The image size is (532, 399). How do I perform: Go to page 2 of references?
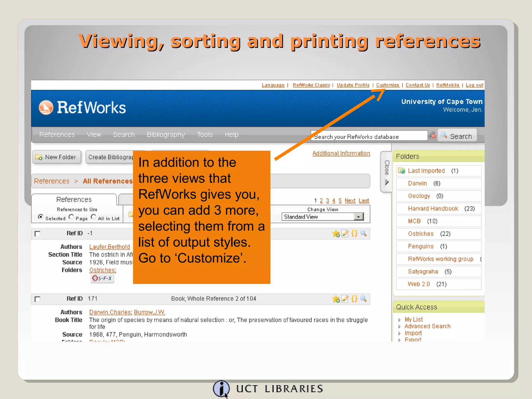tap(321, 201)
